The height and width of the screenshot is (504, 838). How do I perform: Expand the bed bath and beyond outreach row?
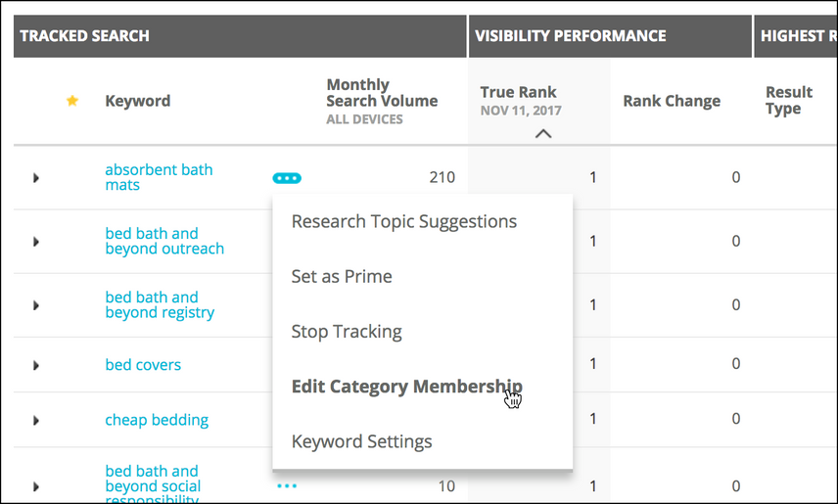coord(36,242)
